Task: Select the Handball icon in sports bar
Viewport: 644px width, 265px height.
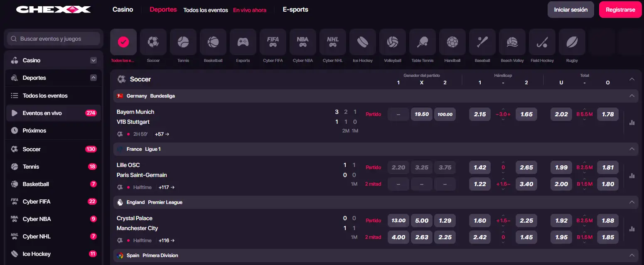Action: (x=452, y=42)
